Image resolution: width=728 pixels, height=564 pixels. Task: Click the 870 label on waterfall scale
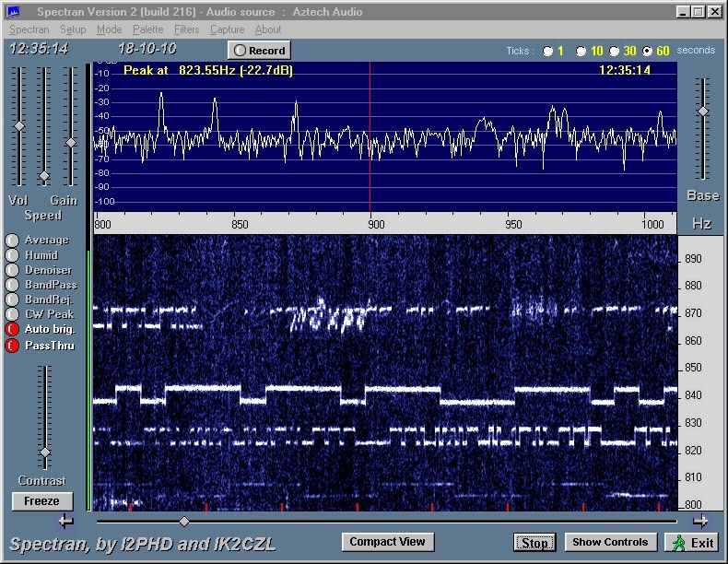coord(693,313)
